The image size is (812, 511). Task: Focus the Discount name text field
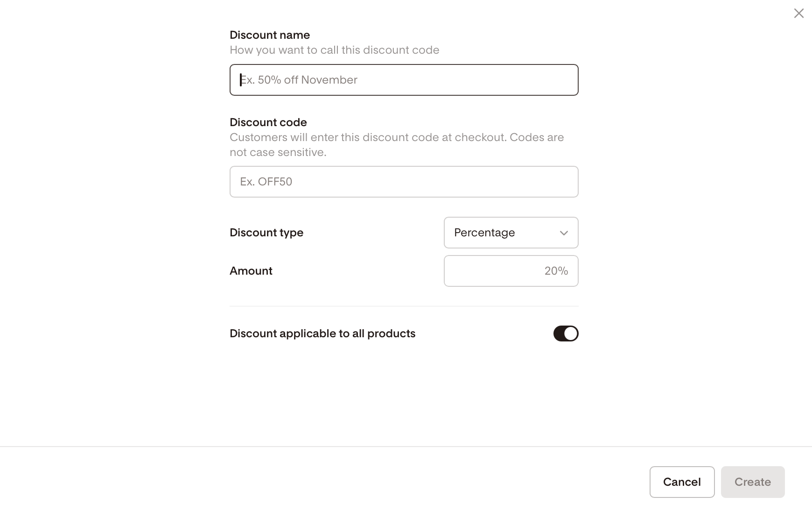click(x=404, y=80)
